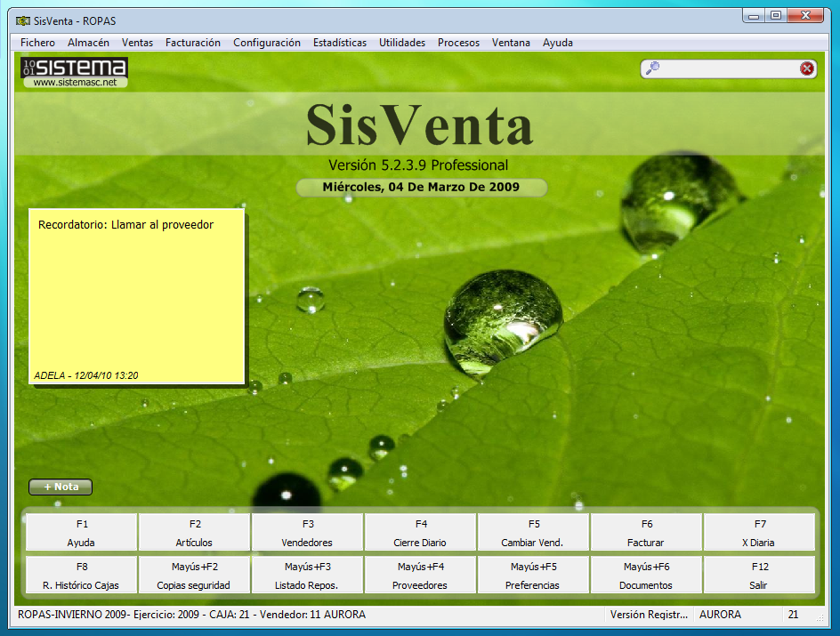The image size is (840, 636).
Task: Click the Versión Registr... status bar panel
Action: tap(649, 615)
